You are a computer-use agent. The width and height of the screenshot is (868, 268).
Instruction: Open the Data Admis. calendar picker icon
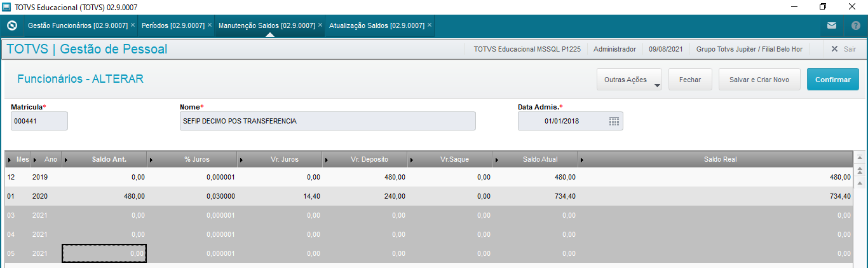tap(614, 121)
